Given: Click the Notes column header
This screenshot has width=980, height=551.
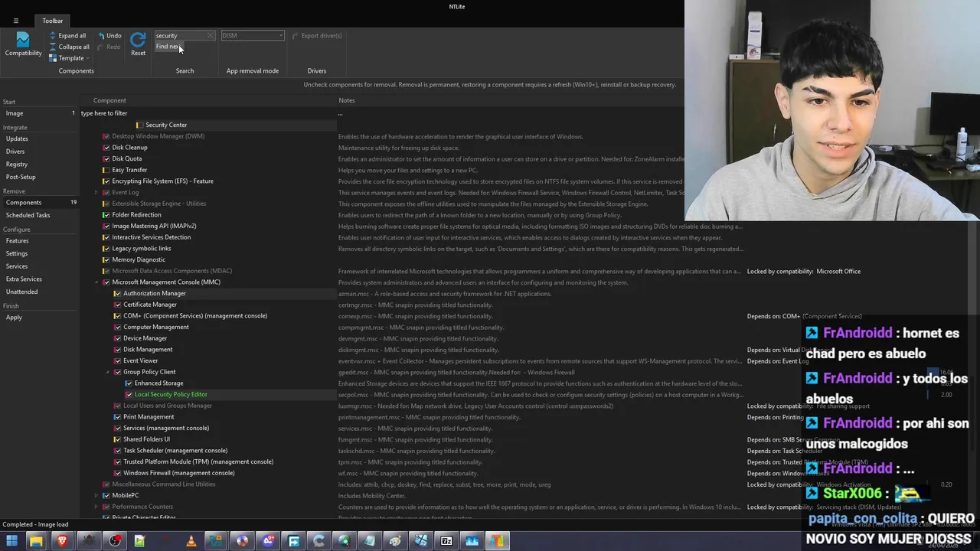Looking at the screenshot, I should click(347, 100).
